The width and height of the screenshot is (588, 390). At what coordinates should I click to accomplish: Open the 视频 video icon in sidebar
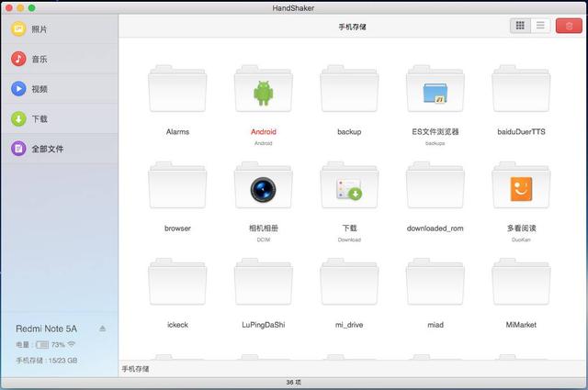(18, 89)
